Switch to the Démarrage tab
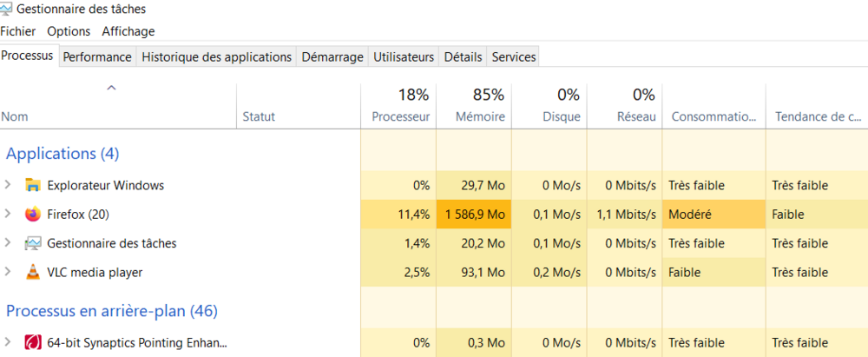 [332, 56]
